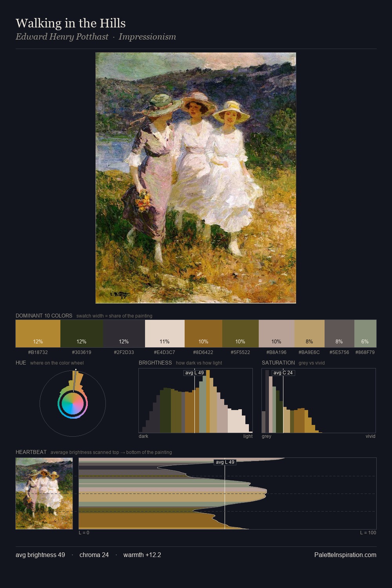This screenshot has width=392, height=588.
Task: Click the SATURATION section heading
Action: click(278, 363)
